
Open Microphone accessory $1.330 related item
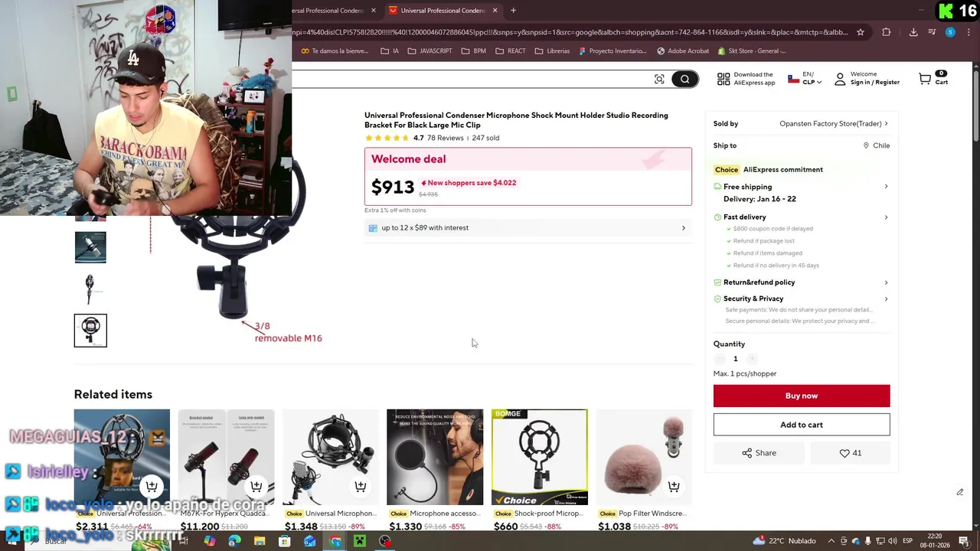click(x=435, y=457)
